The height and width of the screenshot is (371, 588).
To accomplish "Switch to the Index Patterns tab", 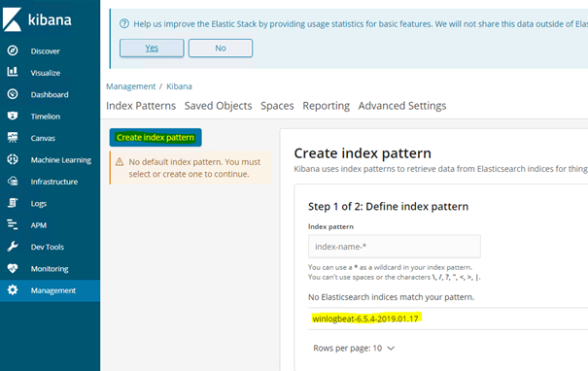I will click(141, 106).
